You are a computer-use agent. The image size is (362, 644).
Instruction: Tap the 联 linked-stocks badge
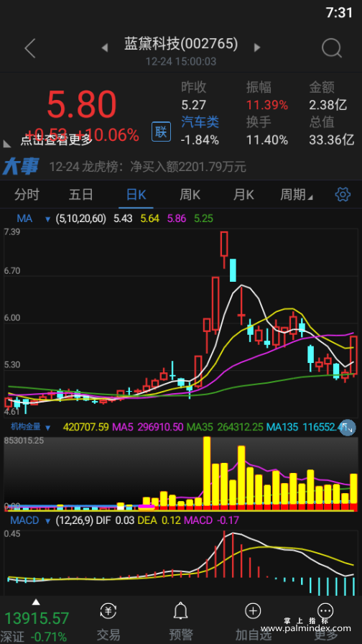[161, 132]
